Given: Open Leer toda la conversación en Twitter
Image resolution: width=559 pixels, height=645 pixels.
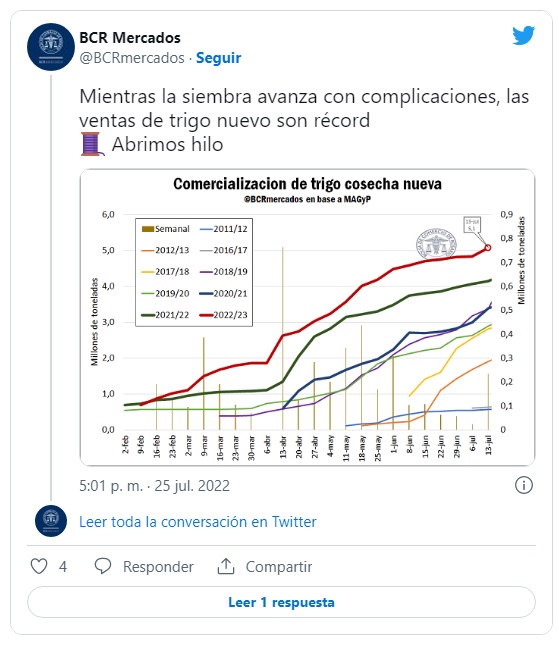Looking at the screenshot, I should pyautogui.click(x=198, y=522).
